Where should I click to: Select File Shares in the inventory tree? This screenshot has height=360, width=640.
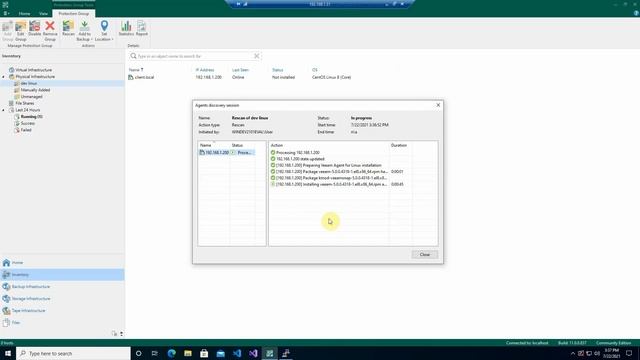pyautogui.click(x=24, y=103)
